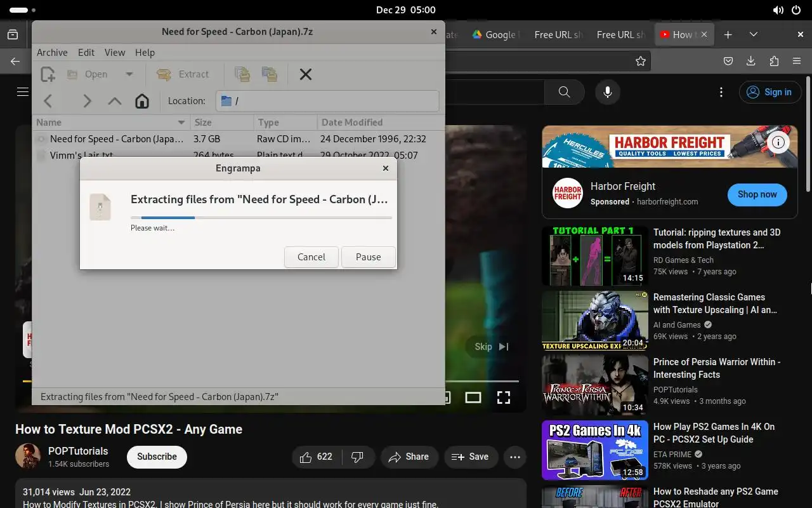
Task: Share the video
Action: pos(409,457)
